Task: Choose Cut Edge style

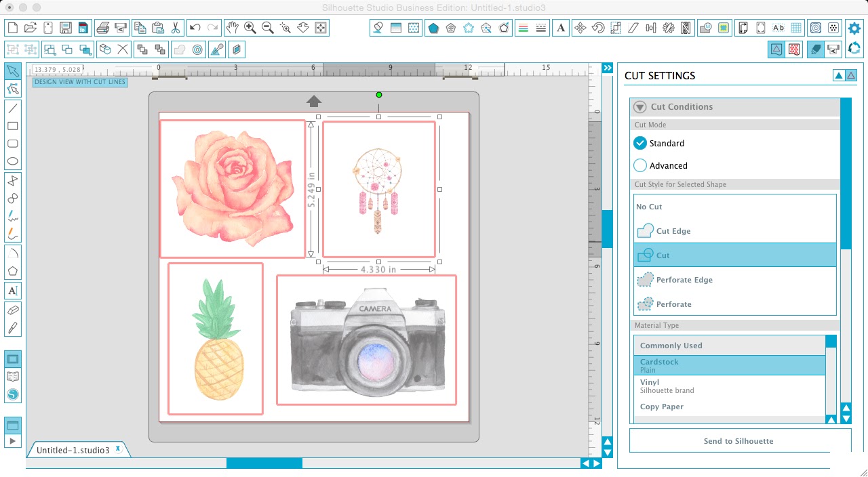Action: 735,231
